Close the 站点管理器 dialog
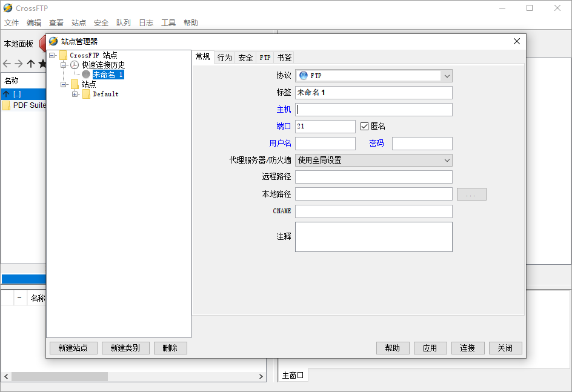This screenshot has width=572, height=392. pos(516,41)
